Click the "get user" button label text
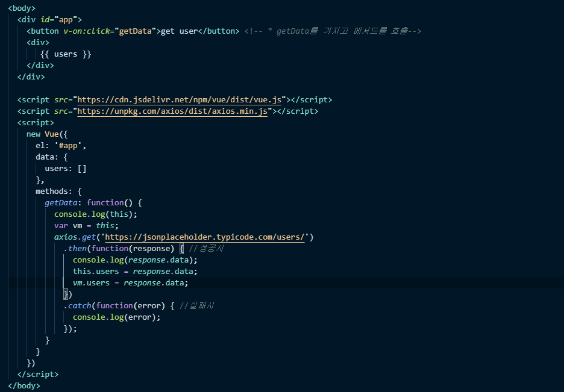The height and width of the screenshot is (392, 564). click(x=179, y=31)
